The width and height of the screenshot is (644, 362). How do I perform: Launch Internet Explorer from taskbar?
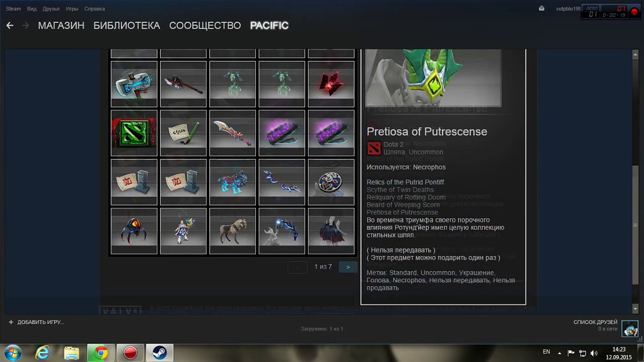coord(42,353)
